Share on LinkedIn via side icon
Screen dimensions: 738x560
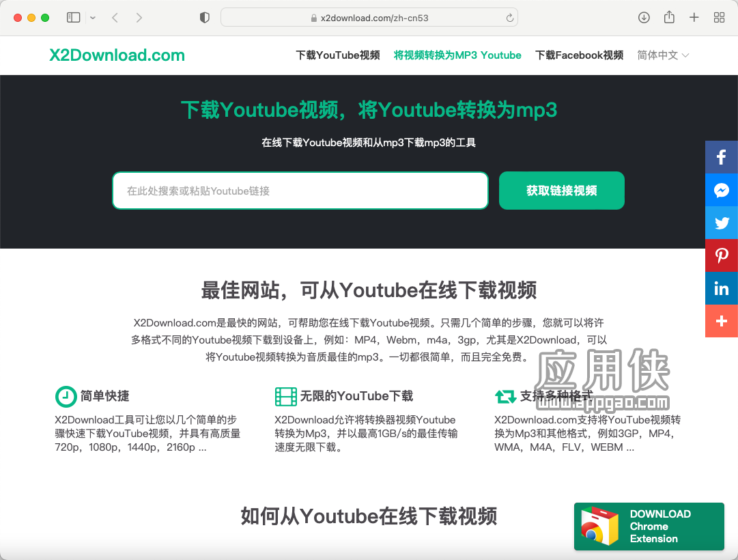[x=722, y=288]
